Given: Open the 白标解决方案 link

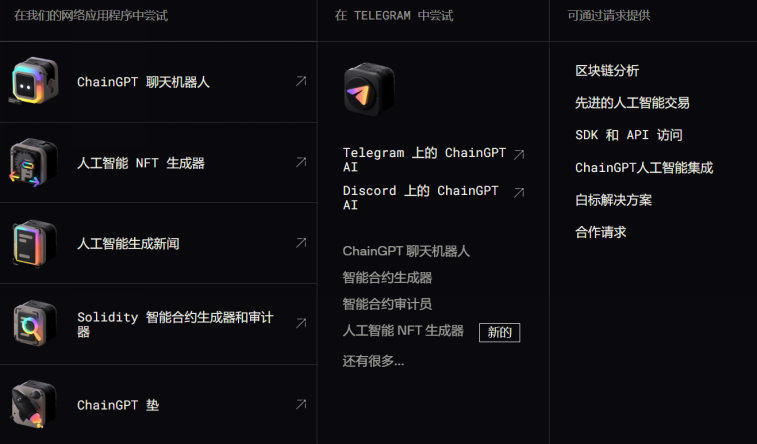Looking at the screenshot, I should (x=613, y=200).
